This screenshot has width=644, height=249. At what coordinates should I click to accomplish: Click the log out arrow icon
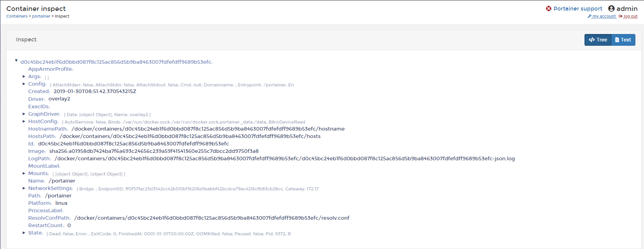pos(621,16)
